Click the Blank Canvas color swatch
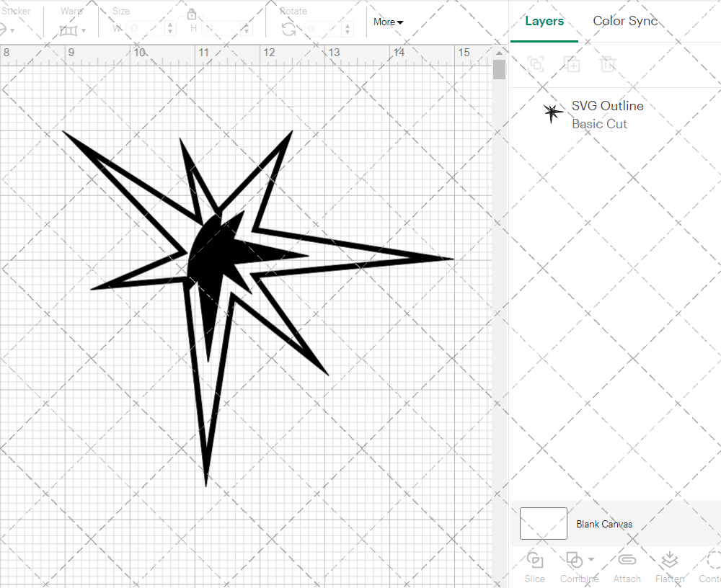 coord(543,523)
